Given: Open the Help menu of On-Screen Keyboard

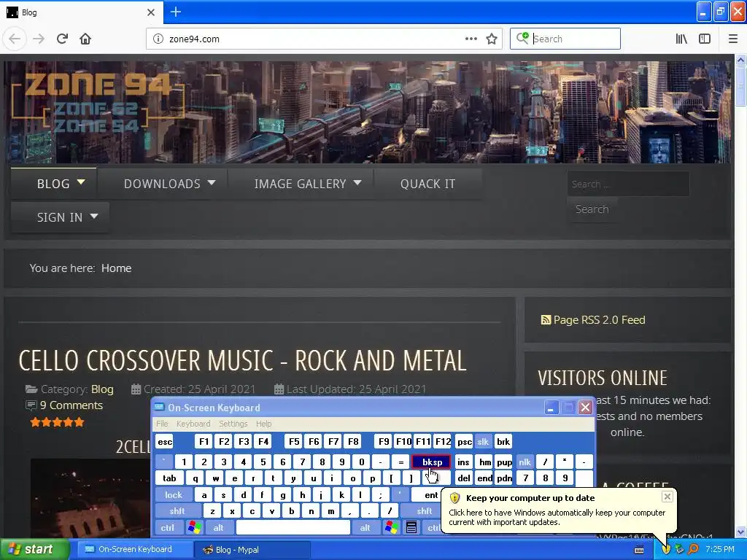Looking at the screenshot, I should (263, 424).
